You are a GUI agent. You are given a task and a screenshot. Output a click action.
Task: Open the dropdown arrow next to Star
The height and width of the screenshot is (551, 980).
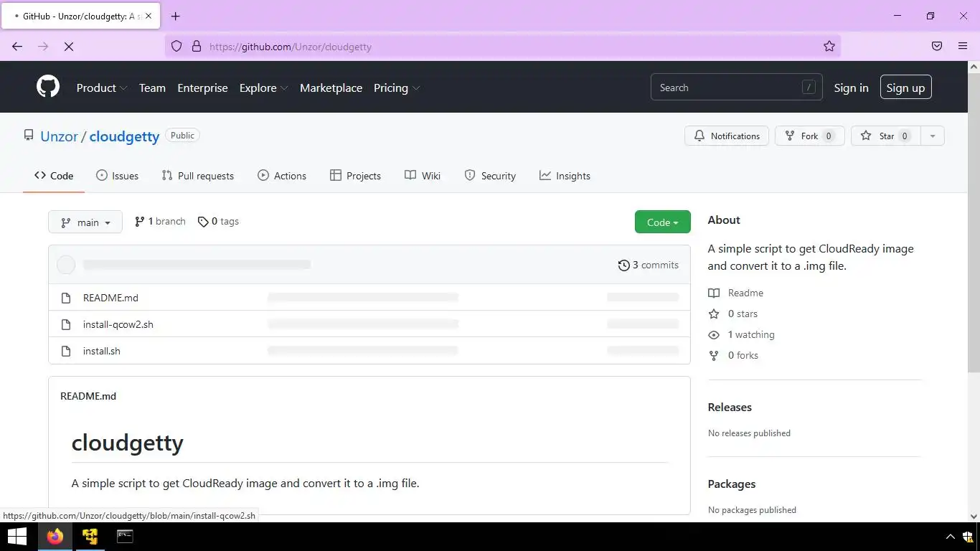pyautogui.click(x=932, y=136)
